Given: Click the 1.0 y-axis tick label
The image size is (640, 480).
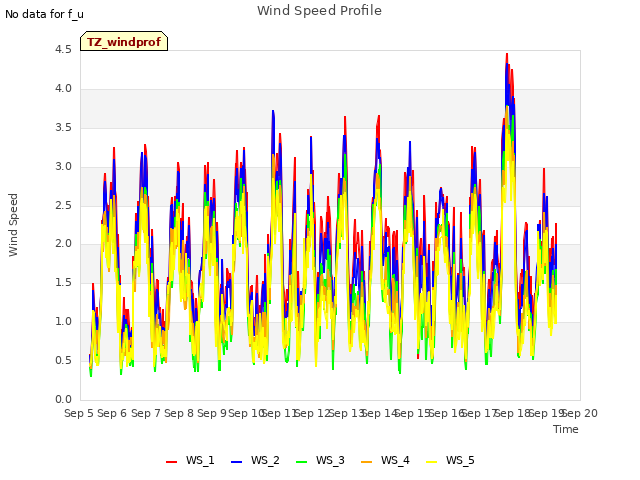Looking at the screenshot, I should pos(63,322).
